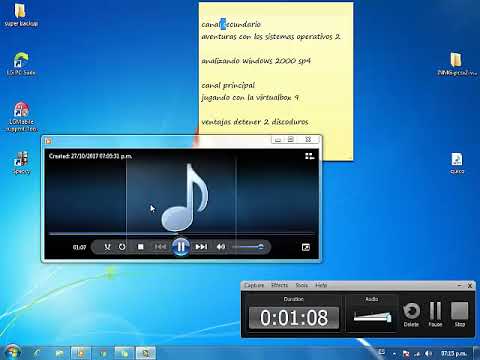480x360 pixels.
Task: Delete the current recording
Action: click(x=411, y=314)
